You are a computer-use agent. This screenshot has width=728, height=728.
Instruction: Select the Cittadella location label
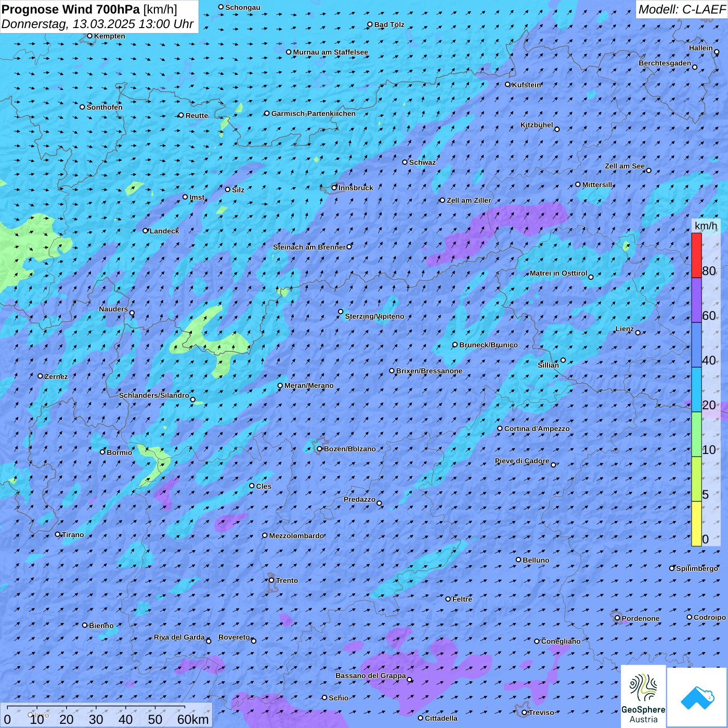[441, 718]
